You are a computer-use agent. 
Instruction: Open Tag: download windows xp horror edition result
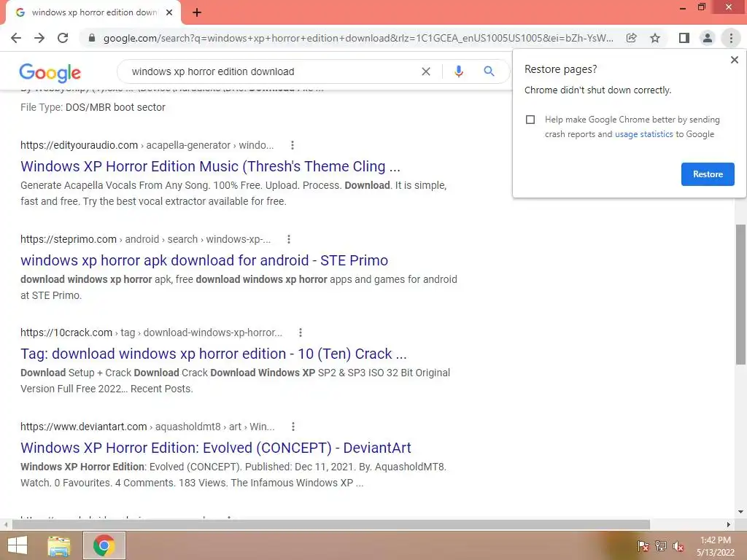214,354
